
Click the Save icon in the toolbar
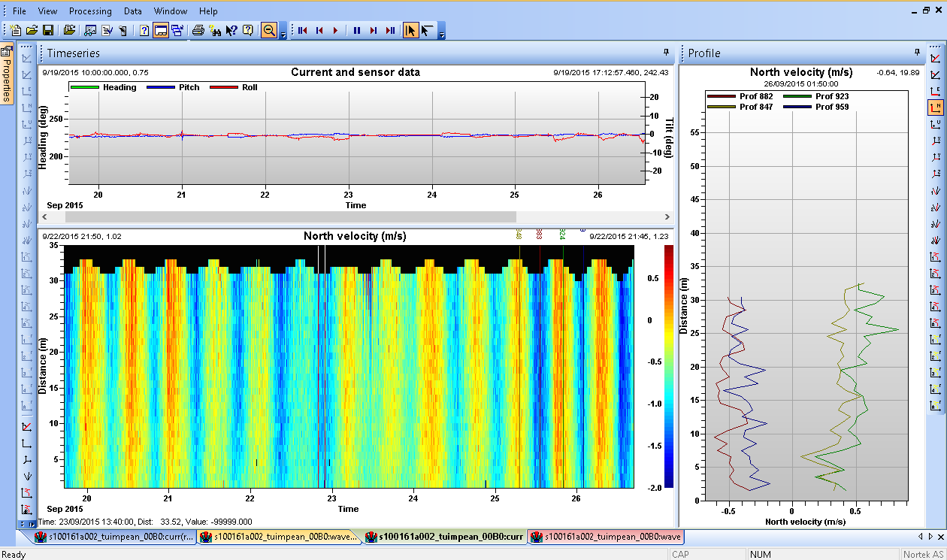47,30
